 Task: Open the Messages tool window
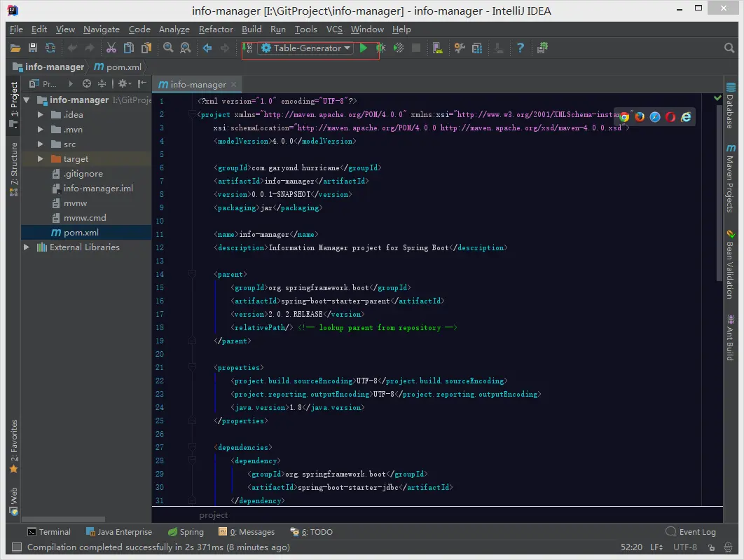(x=247, y=532)
